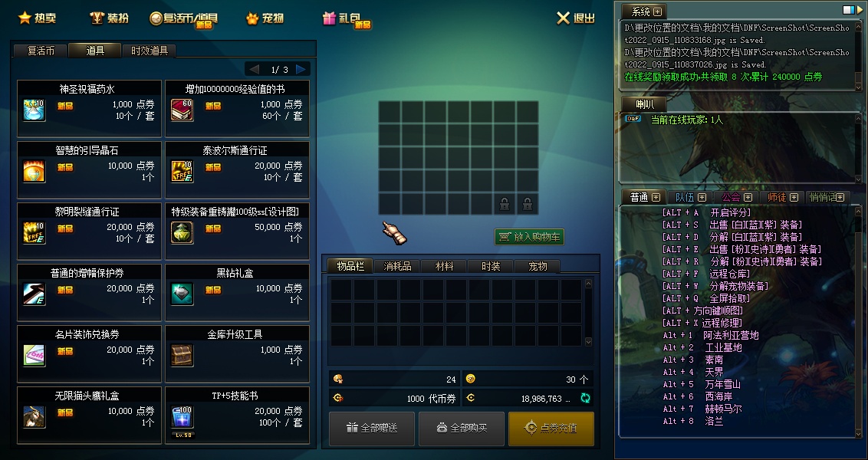Switch to the 时效道具 tab
The image size is (868, 460).
point(150,51)
